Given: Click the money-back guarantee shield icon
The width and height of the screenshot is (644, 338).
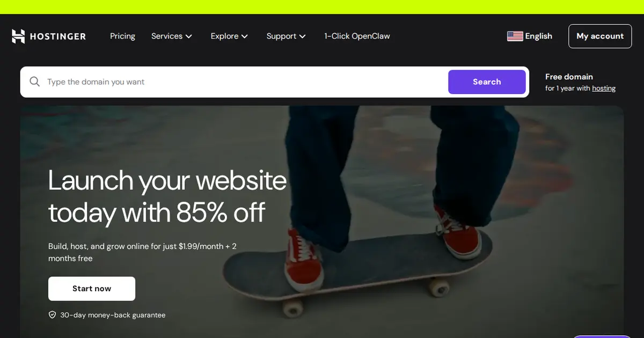Looking at the screenshot, I should [x=52, y=315].
